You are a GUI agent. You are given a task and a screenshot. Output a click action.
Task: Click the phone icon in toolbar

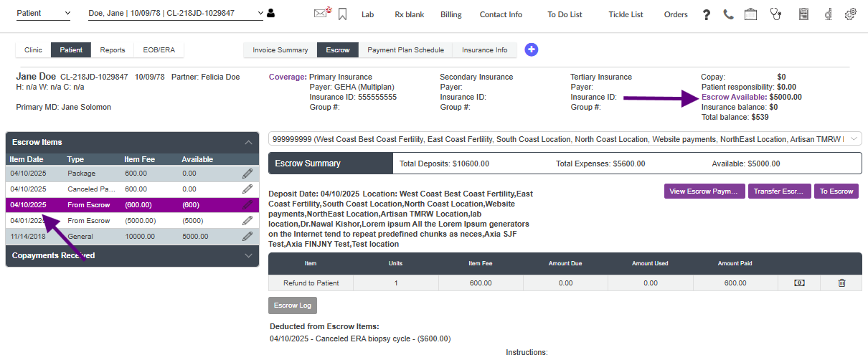(x=728, y=14)
